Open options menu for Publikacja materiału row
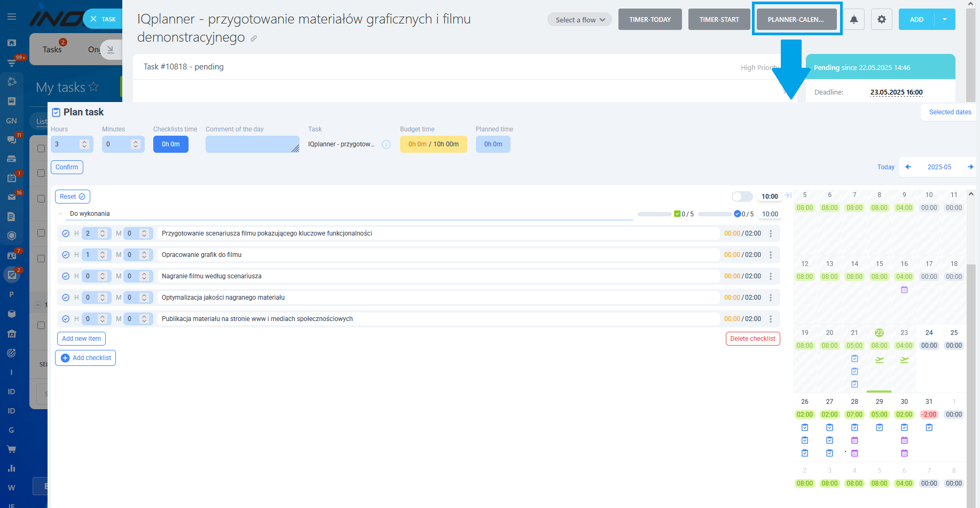This screenshot has width=980, height=508. pyautogui.click(x=771, y=319)
